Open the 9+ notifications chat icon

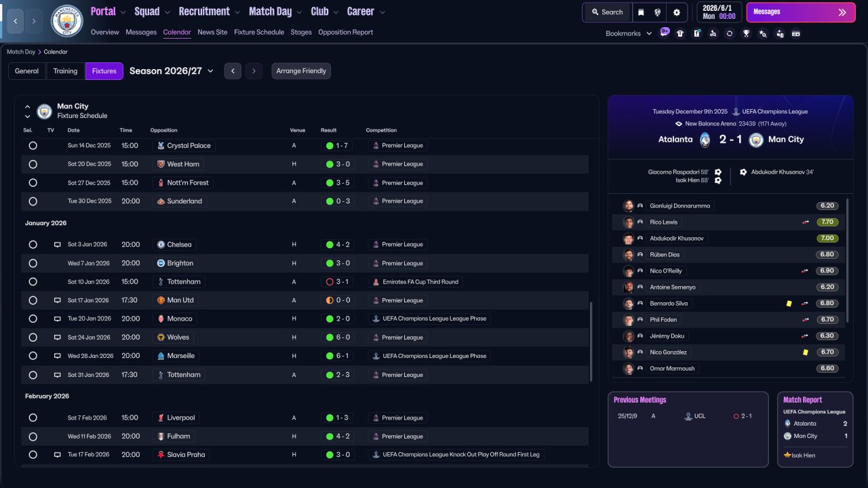[664, 33]
